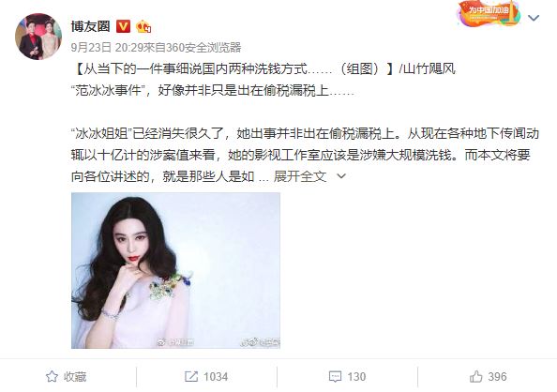Click the 博友圈 username link

click(x=91, y=26)
